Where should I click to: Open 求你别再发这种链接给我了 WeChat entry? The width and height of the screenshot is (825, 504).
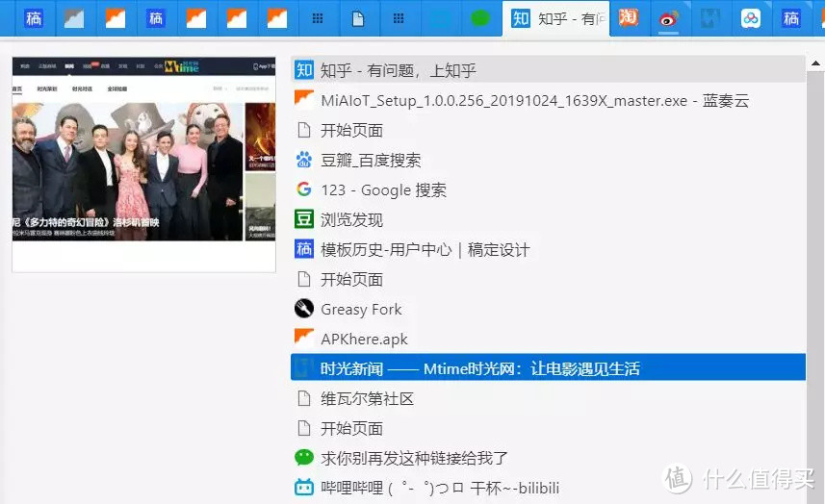tap(548, 458)
